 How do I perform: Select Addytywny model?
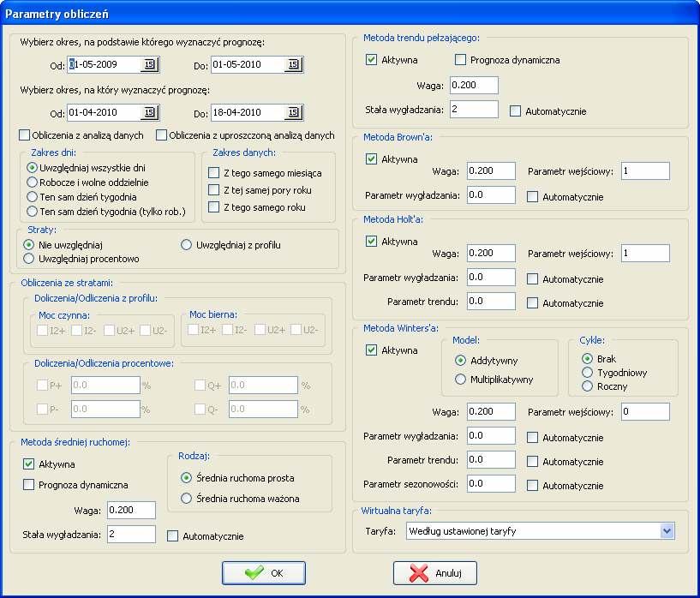click(x=460, y=360)
